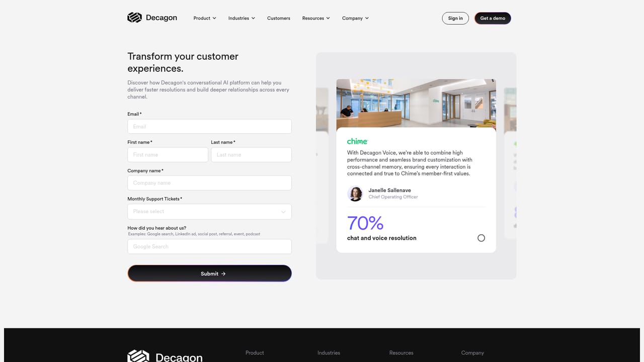
Task: Open the Resources dropdown in the header
Action: click(x=316, y=18)
